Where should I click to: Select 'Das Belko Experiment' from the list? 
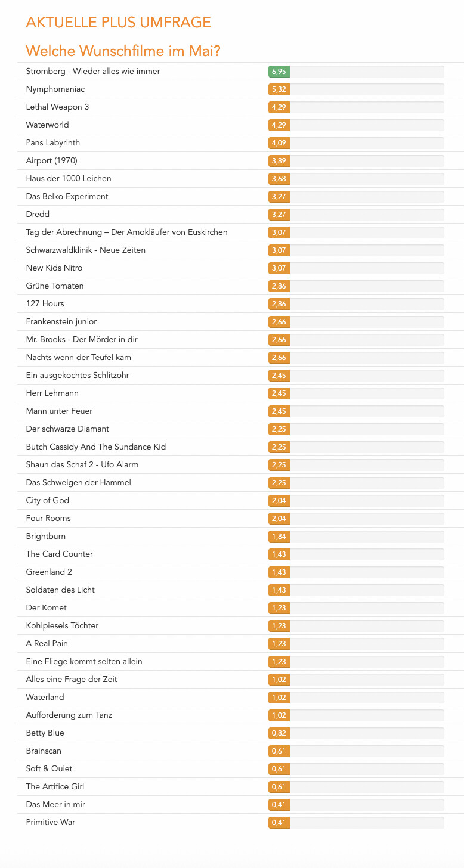67,197
